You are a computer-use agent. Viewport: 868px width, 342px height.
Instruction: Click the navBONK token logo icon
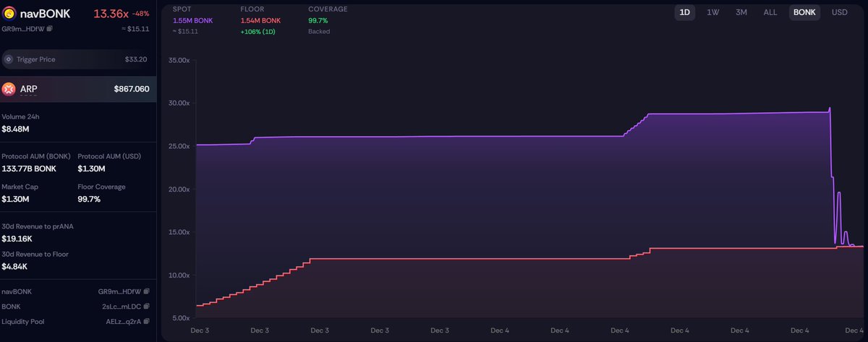point(9,13)
